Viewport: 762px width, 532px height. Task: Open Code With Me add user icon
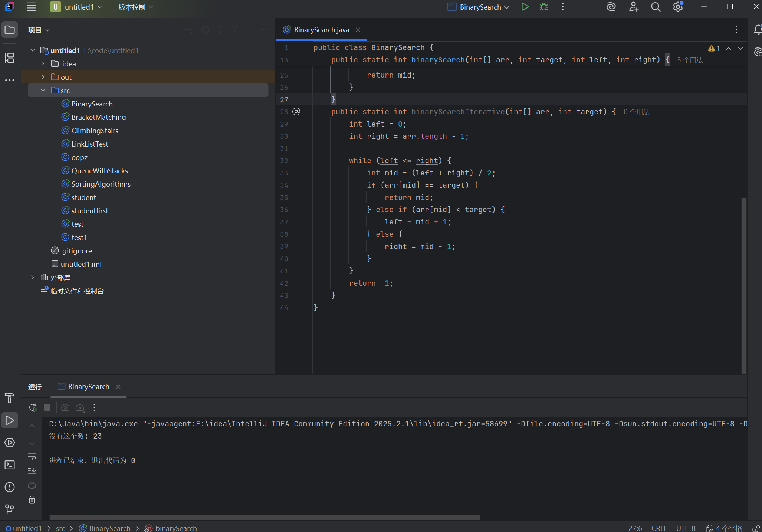coord(634,7)
